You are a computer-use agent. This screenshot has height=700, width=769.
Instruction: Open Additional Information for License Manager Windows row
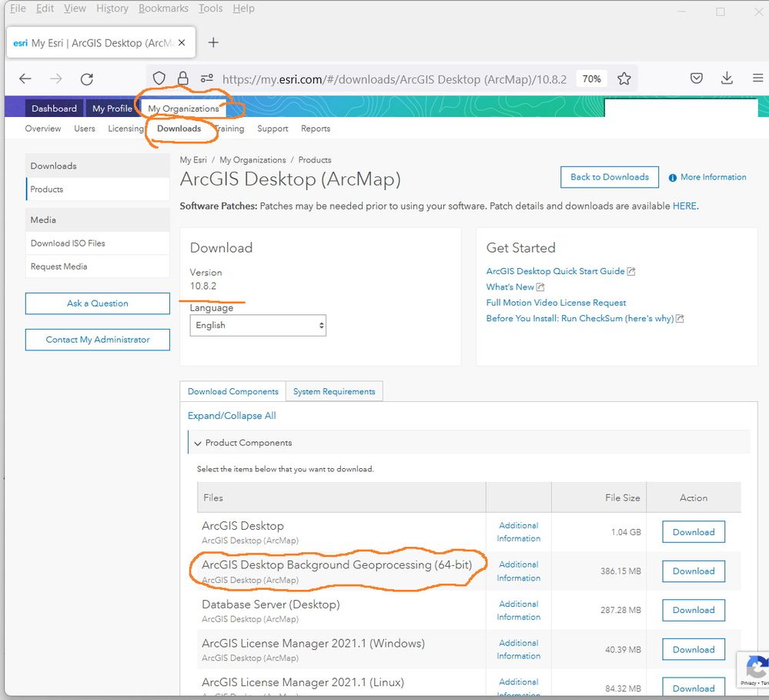(518, 649)
